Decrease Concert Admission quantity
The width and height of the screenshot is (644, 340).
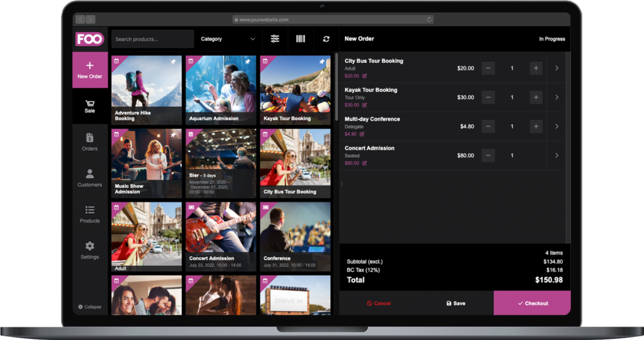click(488, 156)
